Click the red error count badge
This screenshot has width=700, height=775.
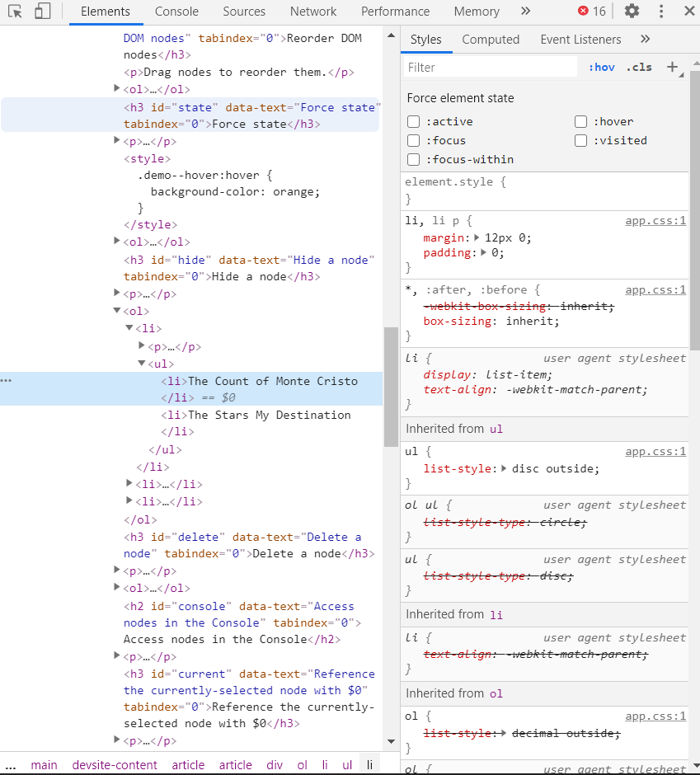click(x=592, y=11)
